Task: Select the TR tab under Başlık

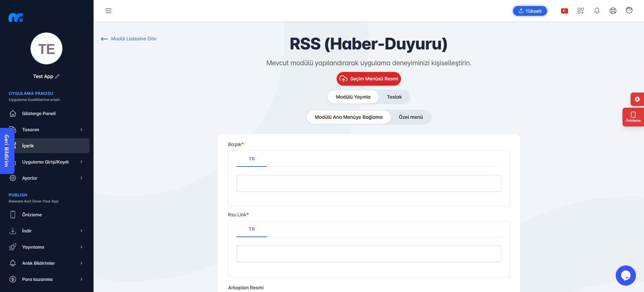Action: coord(252,159)
